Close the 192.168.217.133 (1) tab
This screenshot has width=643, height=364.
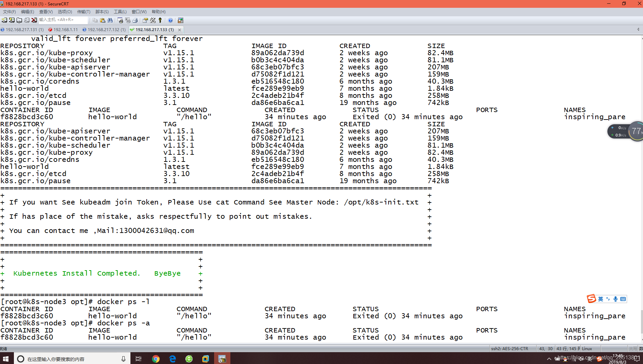pos(180,30)
